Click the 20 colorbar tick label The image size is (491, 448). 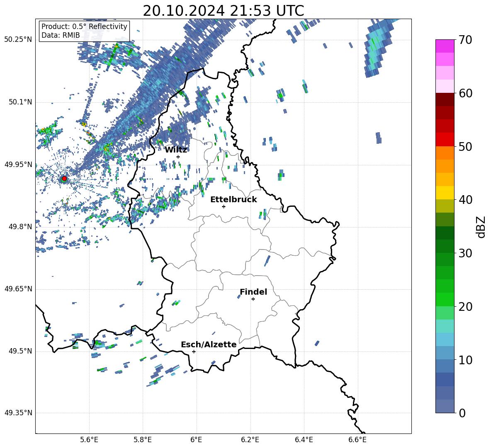[x=465, y=307]
